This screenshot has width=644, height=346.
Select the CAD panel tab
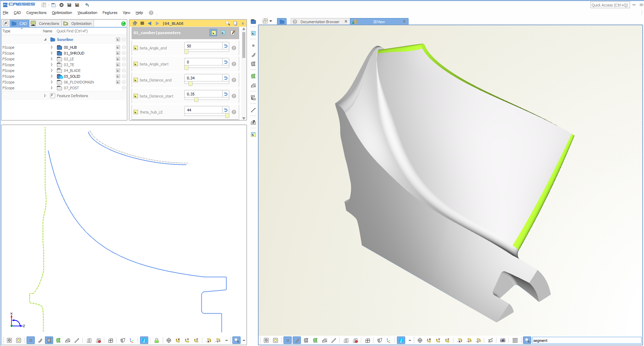coord(19,24)
